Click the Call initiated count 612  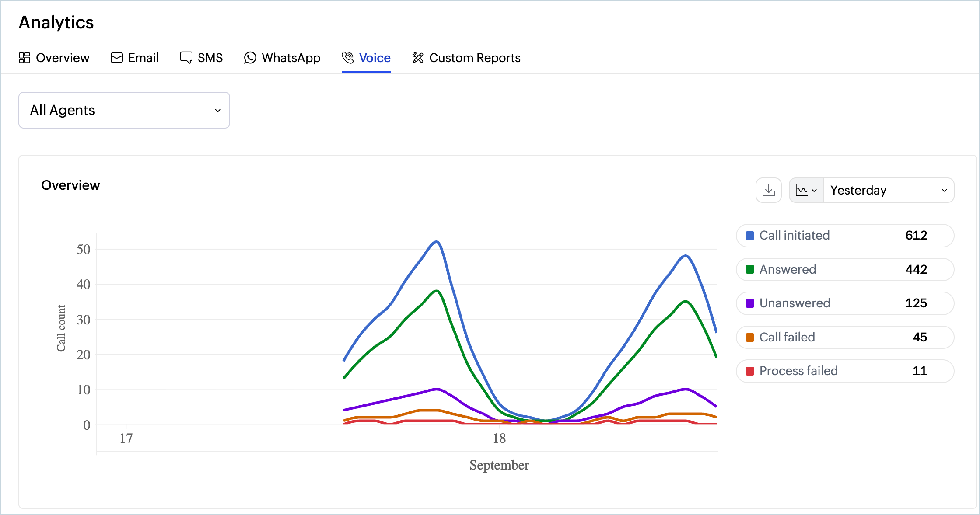pyautogui.click(x=916, y=236)
